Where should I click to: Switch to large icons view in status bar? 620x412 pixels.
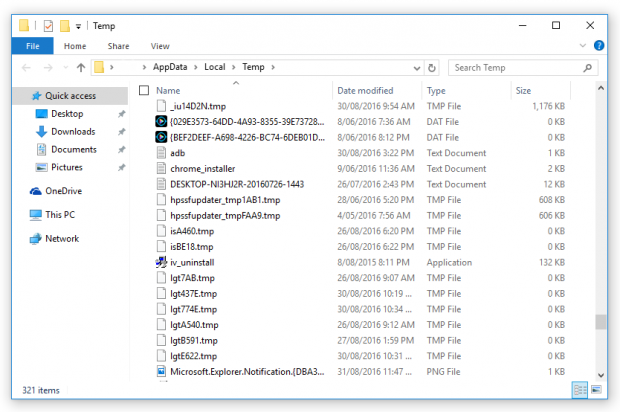click(597, 389)
